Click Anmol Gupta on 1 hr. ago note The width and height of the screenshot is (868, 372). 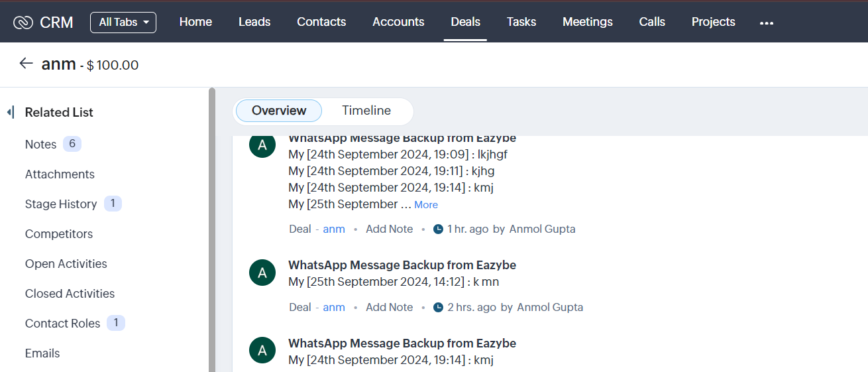point(542,229)
